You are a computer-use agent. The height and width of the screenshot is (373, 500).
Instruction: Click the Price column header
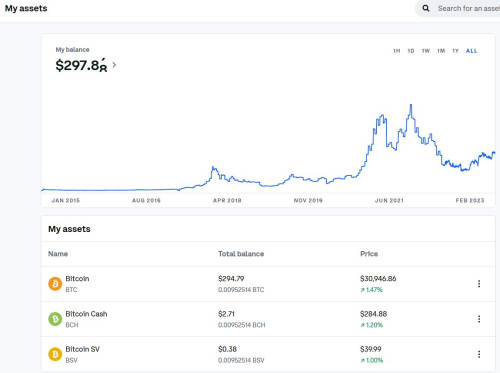[369, 254]
